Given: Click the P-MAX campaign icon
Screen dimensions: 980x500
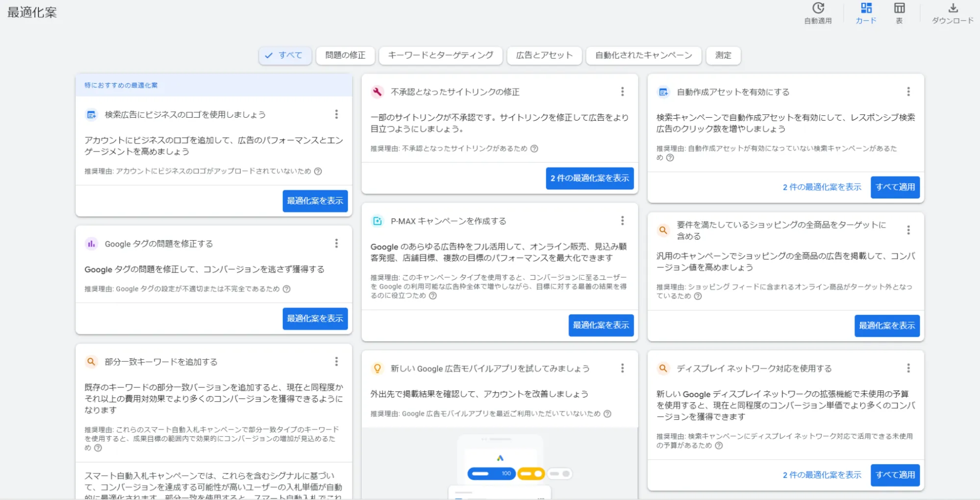Looking at the screenshot, I should click(377, 221).
